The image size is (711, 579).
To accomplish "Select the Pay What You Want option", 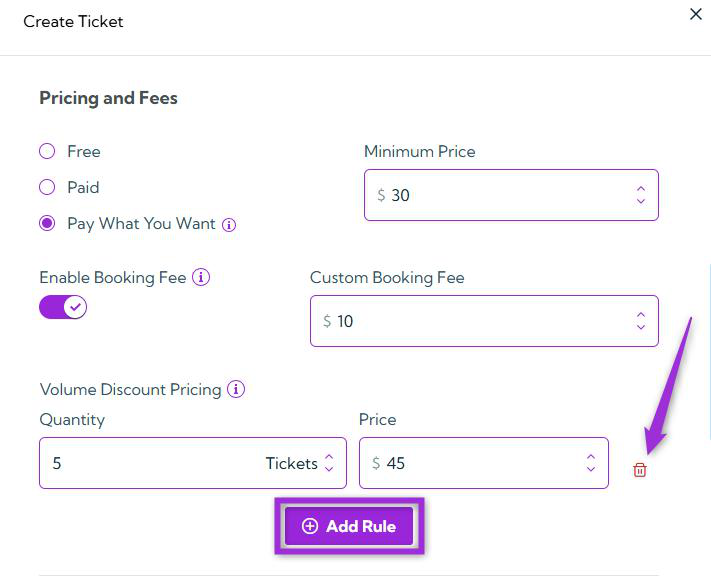I will [47, 224].
